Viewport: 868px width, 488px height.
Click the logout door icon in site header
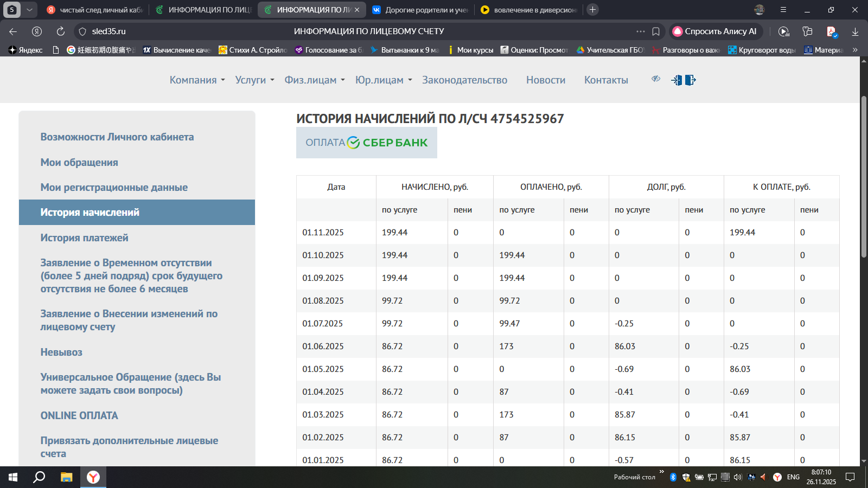coord(690,80)
